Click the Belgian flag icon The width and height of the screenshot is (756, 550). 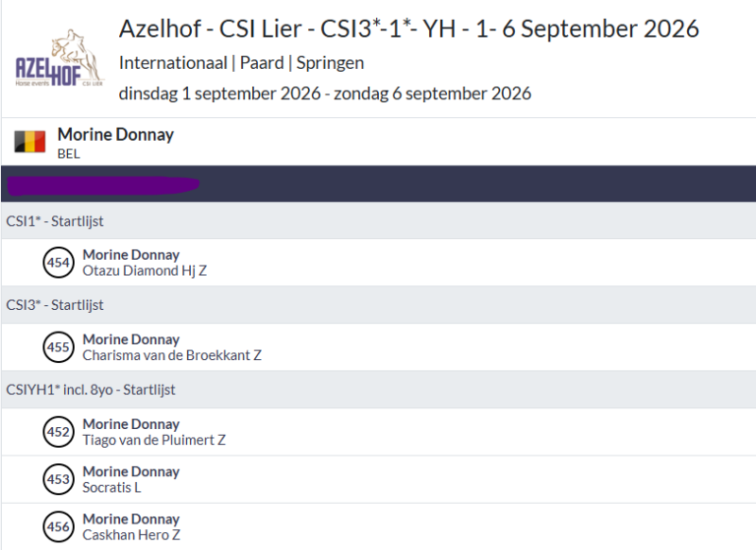(x=30, y=142)
